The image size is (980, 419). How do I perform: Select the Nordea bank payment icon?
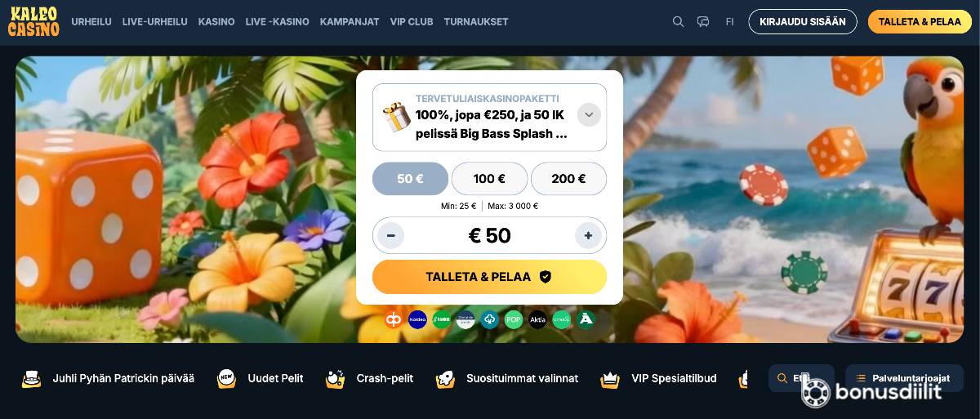coord(417,319)
